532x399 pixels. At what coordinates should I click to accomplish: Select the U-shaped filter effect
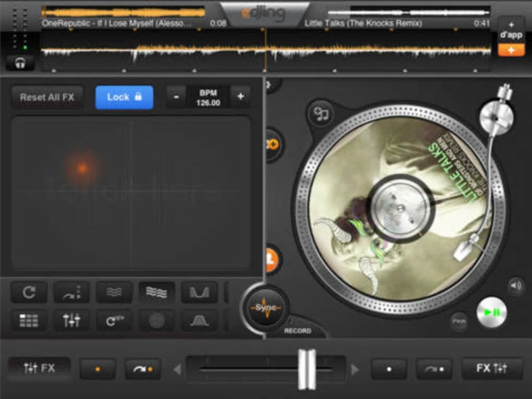point(199,292)
